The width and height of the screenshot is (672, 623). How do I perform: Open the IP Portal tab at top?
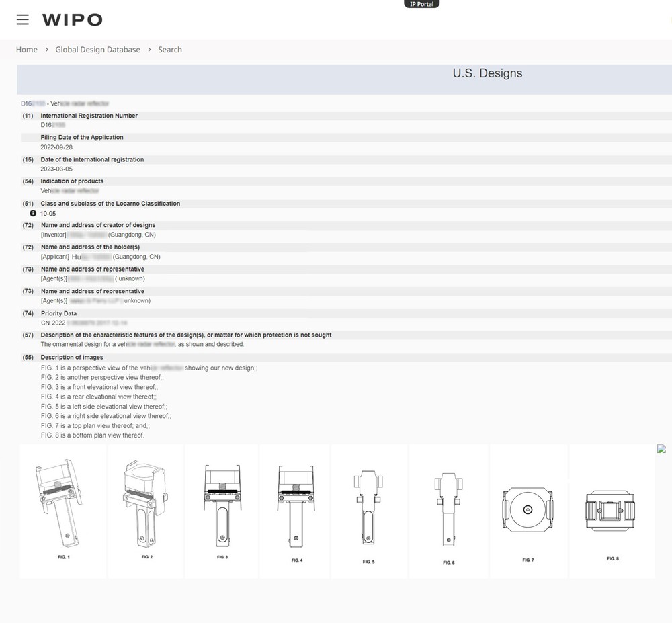coord(421,4)
